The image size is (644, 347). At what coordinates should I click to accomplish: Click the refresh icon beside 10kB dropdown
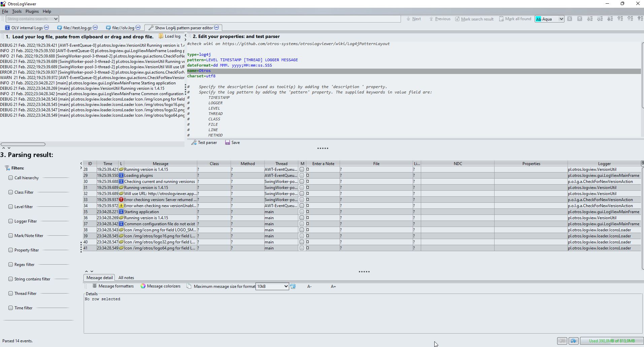pos(293,286)
